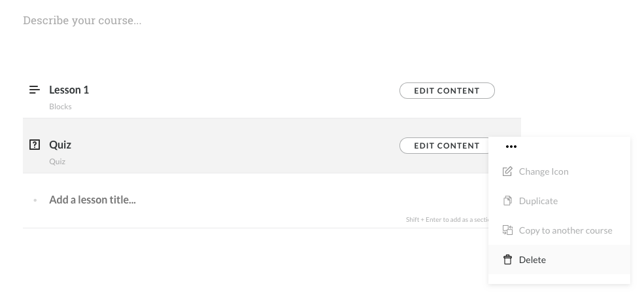Click the Quiz lesson title text
644x301 pixels.
(x=60, y=145)
